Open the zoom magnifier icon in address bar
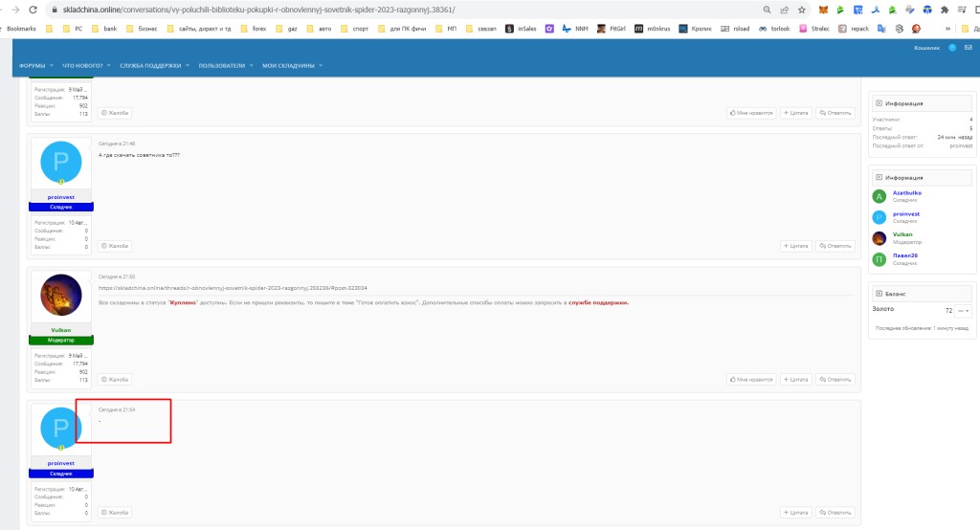Viewport: 980px width, 530px height. (767, 10)
